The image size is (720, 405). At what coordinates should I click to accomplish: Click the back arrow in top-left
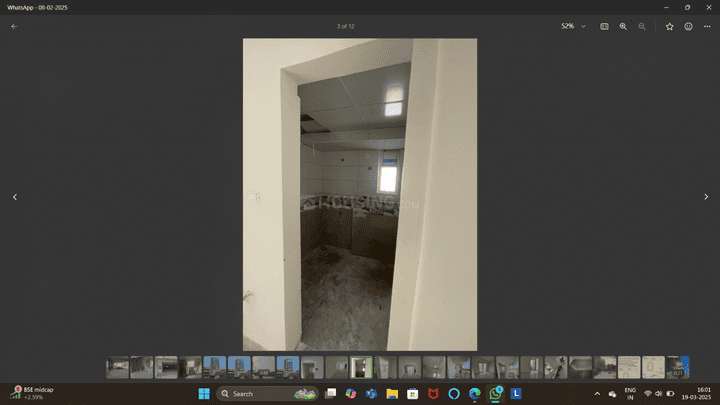[14, 26]
